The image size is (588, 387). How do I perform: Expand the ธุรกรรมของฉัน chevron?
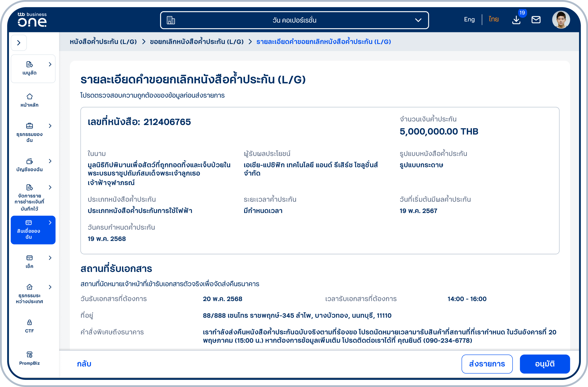[50, 126]
